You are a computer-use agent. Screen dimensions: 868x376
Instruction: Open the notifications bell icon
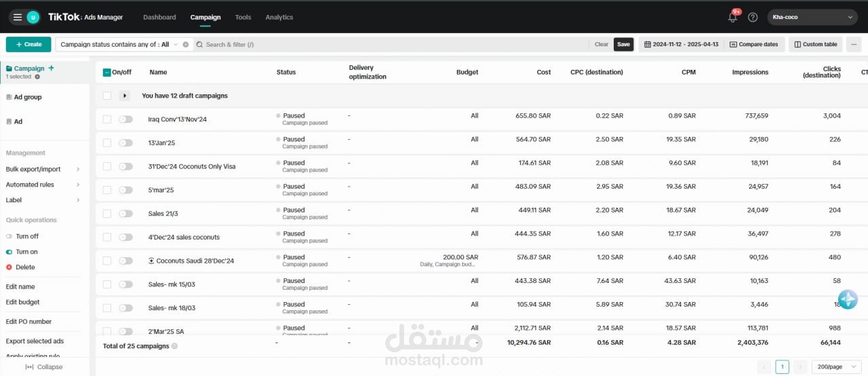coord(732,17)
